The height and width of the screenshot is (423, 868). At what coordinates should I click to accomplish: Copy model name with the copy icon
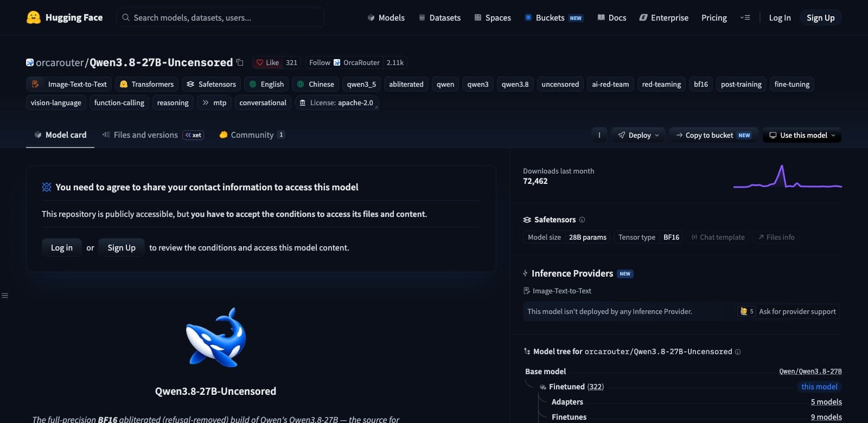[x=240, y=62]
